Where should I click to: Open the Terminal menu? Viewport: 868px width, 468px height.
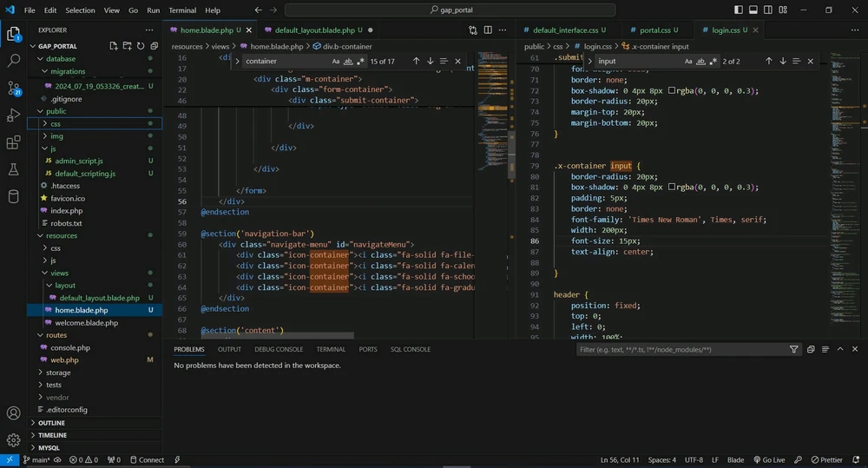click(x=182, y=10)
